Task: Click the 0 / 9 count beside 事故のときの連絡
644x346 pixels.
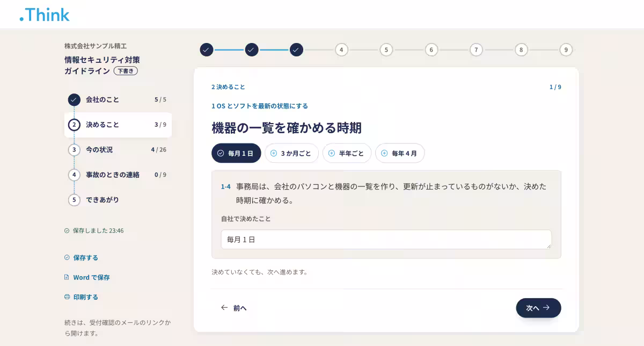Action: tap(160, 175)
